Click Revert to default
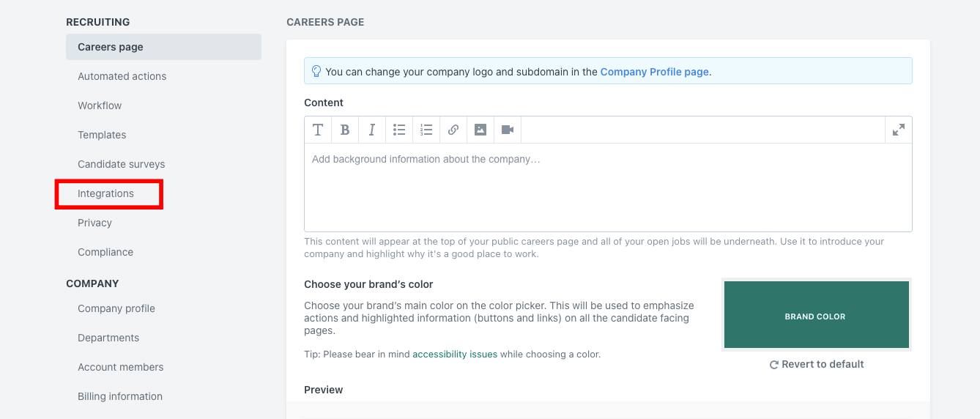Image resolution: width=980 pixels, height=419 pixels. click(x=817, y=364)
